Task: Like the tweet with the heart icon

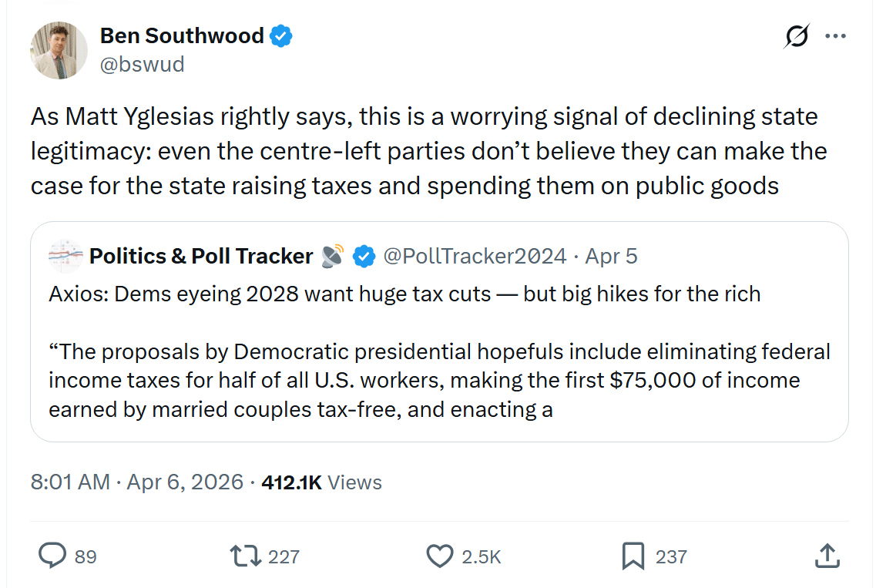Action: pyautogui.click(x=440, y=556)
